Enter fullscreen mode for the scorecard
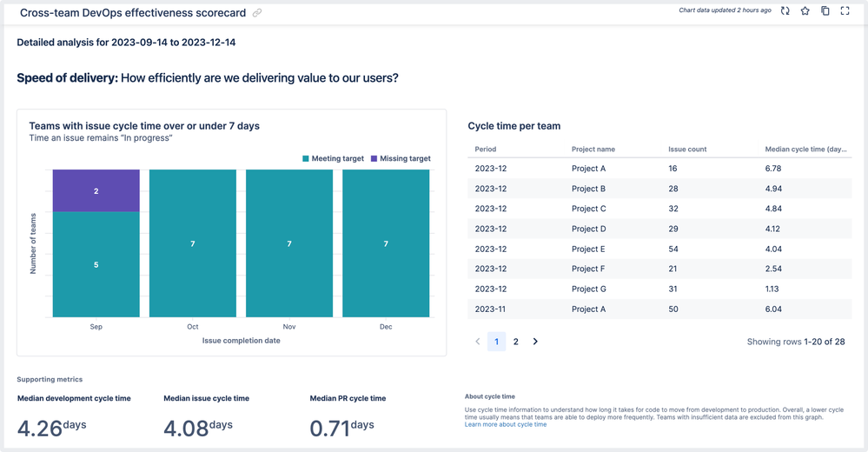 tap(845, 10)
